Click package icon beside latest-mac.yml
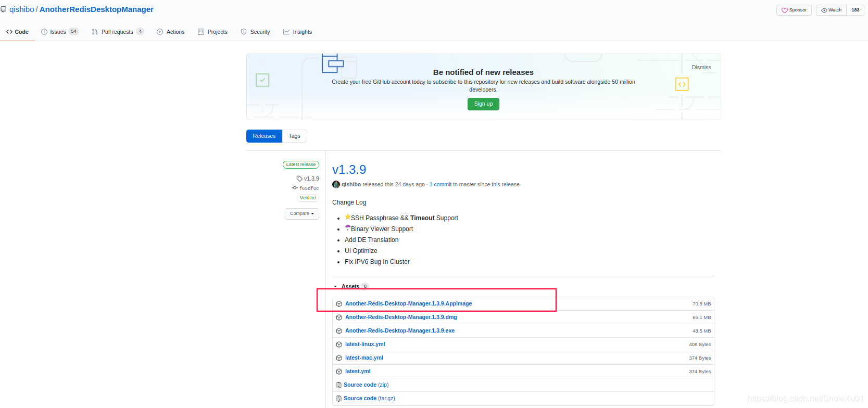The height and width of the screenshot is (408, 868). point(339,358)
